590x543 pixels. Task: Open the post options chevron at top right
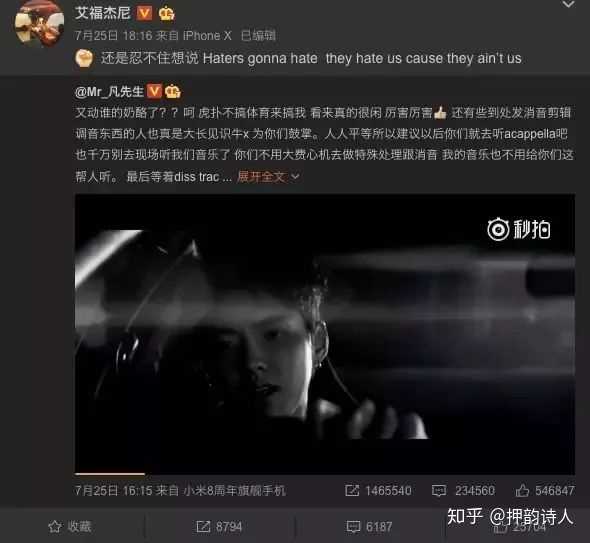568,5
